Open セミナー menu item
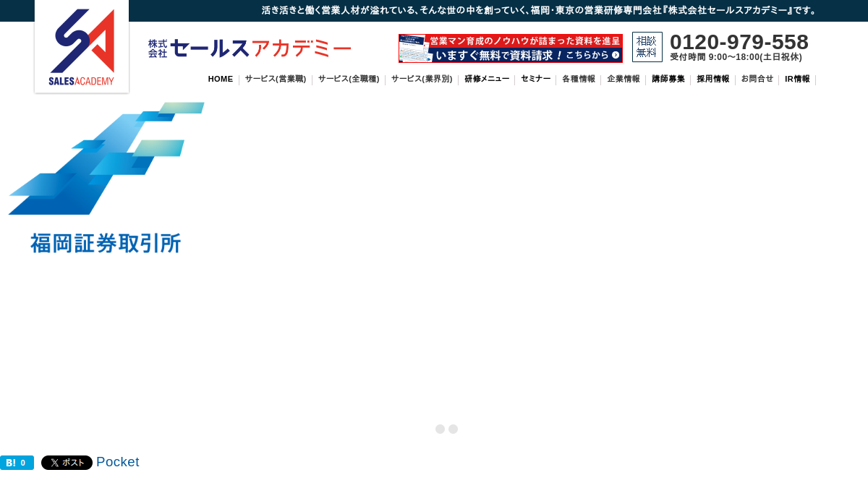Viewport: 868px width, 488px height. point(536,79)
